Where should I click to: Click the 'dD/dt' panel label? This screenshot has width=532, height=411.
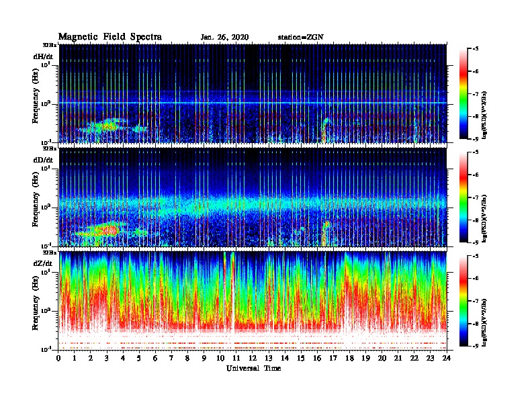coord(43,160)
